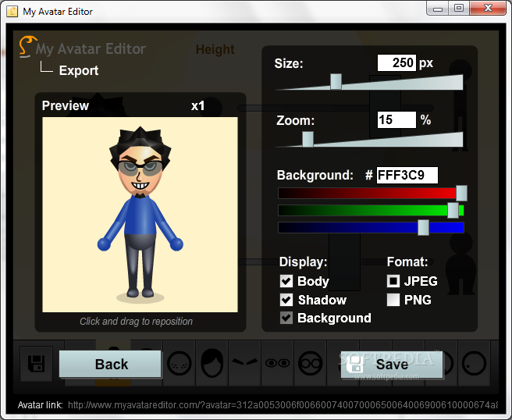Click the Save button
Screen dimensions: 512x420
pyautogui.click(x=392, y=365)
